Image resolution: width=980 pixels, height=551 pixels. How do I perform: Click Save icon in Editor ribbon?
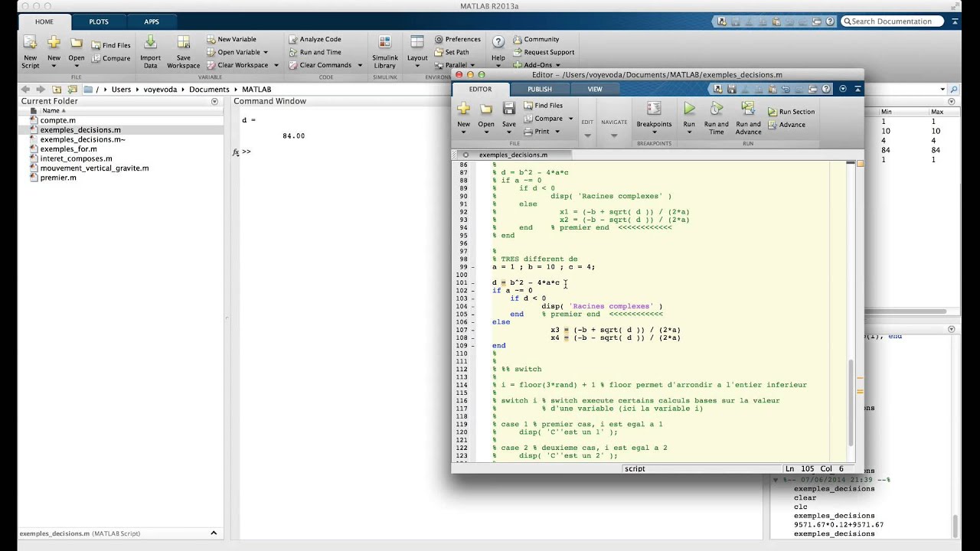508,109
